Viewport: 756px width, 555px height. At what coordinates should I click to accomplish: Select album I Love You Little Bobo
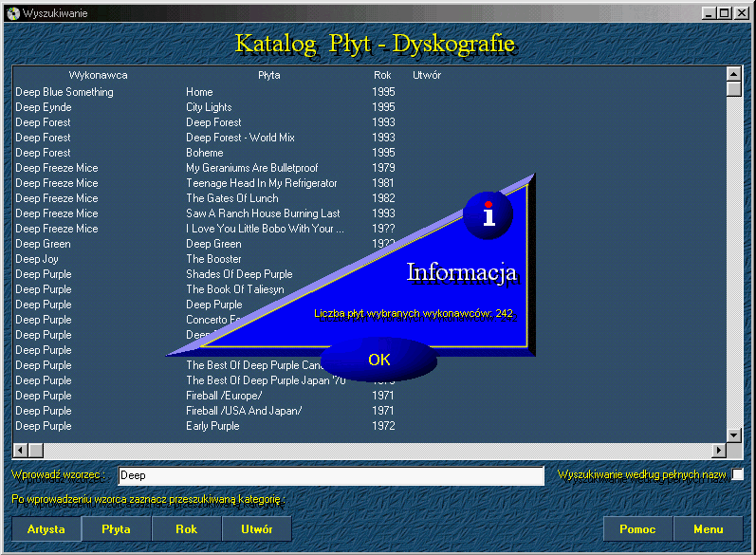click(x=265, y=229)
